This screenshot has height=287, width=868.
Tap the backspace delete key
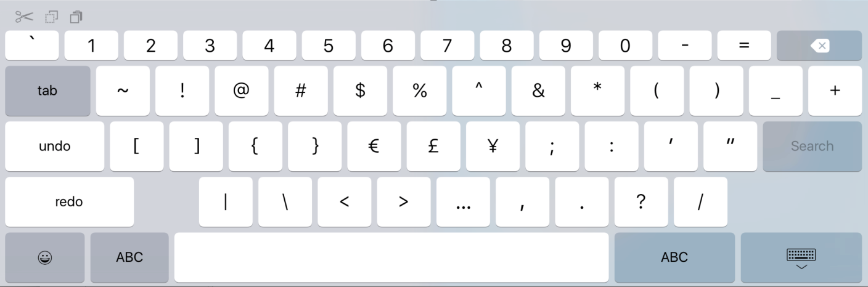[819, 46]
